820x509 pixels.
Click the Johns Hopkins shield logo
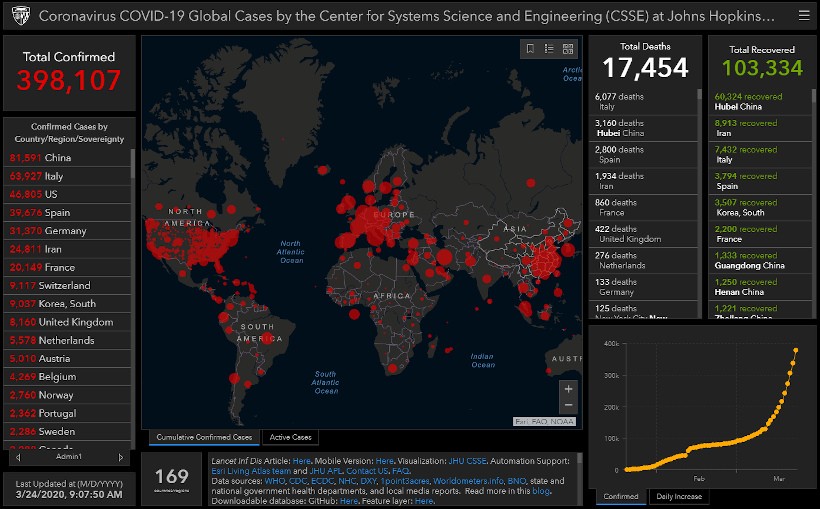click(20, 16)
